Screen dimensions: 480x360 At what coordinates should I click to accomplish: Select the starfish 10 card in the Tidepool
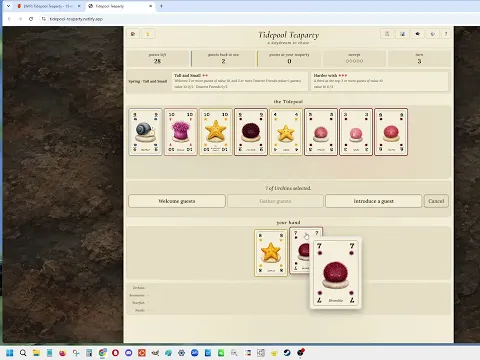tap(216, 132)
